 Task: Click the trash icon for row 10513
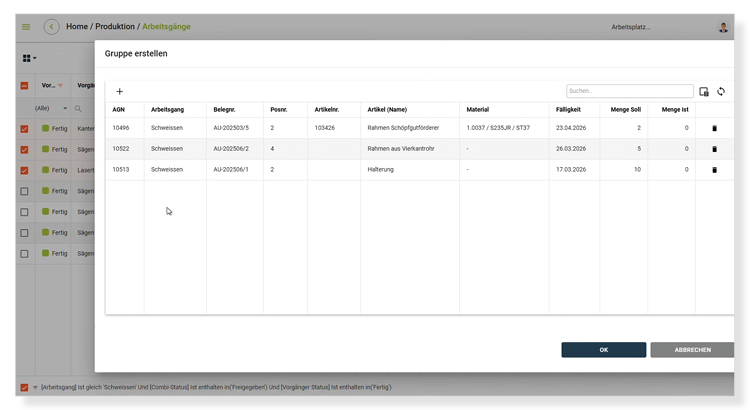click(714, 170)
